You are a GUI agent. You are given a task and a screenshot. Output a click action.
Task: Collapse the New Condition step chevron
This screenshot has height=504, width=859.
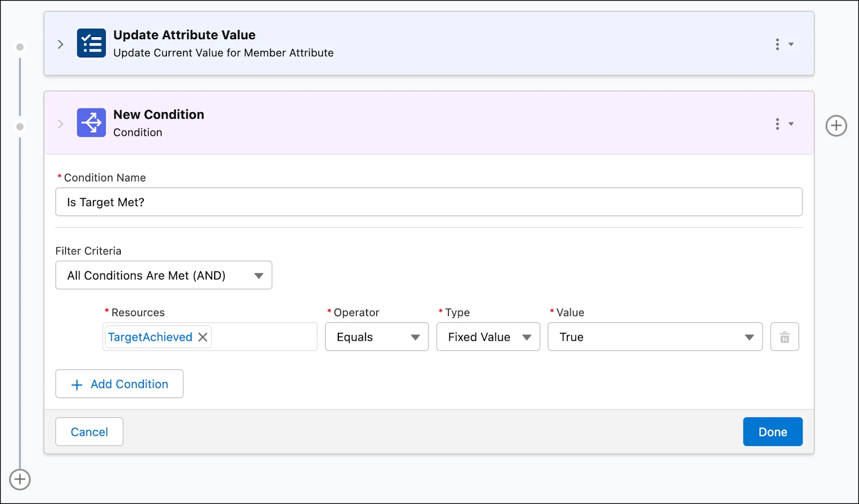point(61,124)
